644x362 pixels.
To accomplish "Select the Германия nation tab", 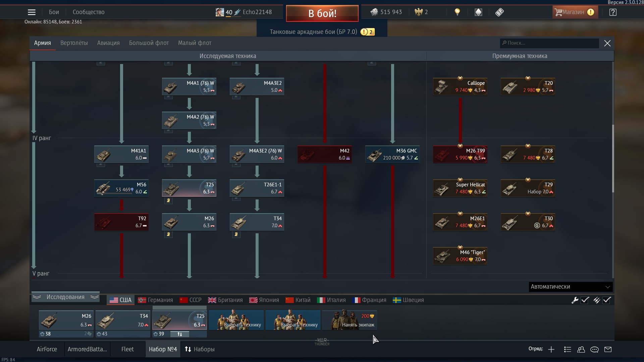I will point(156,300).
